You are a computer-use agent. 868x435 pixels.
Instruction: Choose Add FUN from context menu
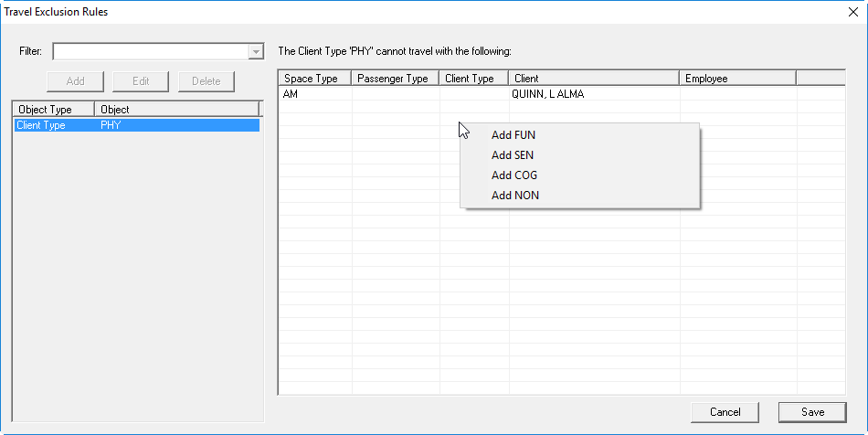coord(579,135)
